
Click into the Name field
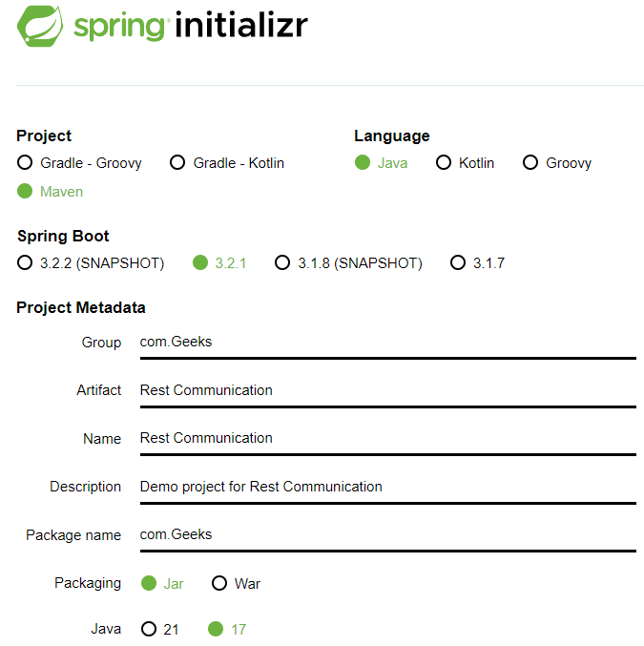click(386, 438)
